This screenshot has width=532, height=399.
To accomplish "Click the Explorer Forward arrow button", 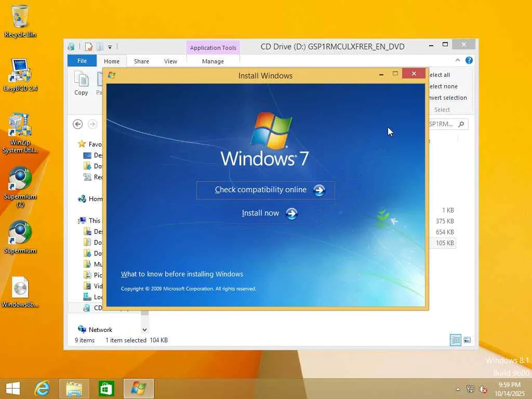I will coord(92,124).
